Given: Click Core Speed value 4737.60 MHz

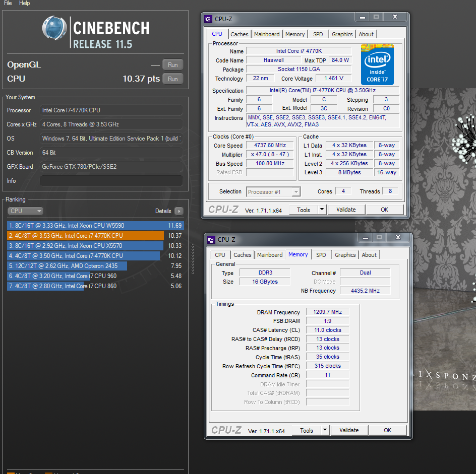Looking at the screenshot, I should click(x=270, y=145).
